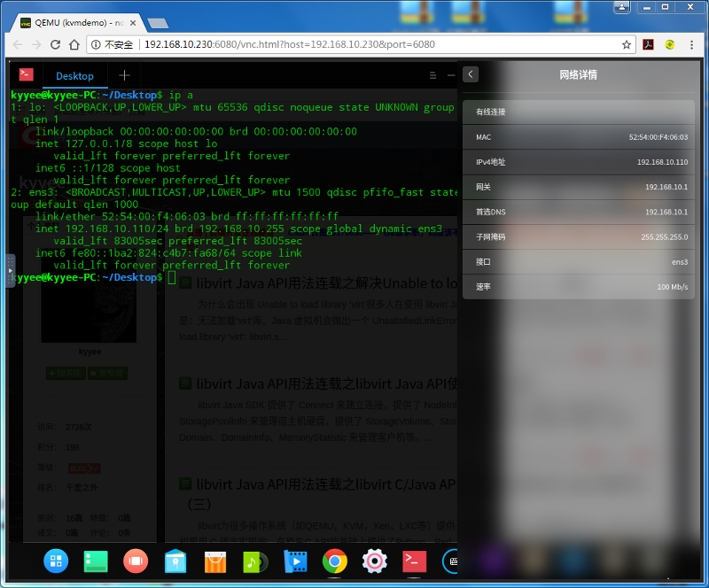Launch the Terminal app from the dock
The width and height of the screenshot is (709, 588).
pos(414,561)
